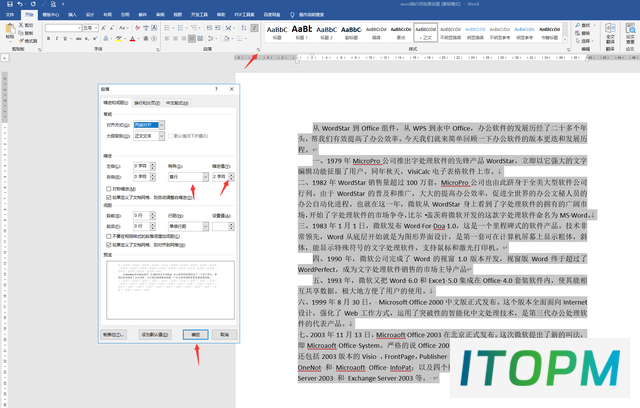
Task: Switch to the Asian Typography tab in the dialog
Action: pos(177,103)
